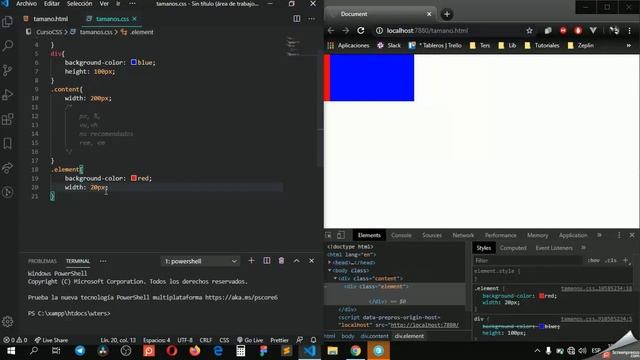Viewport: 640px width, 360px height.
Task: Show more bookmarks chevron in Chrome
Action: pyautogui.click(x=629, y=45)
